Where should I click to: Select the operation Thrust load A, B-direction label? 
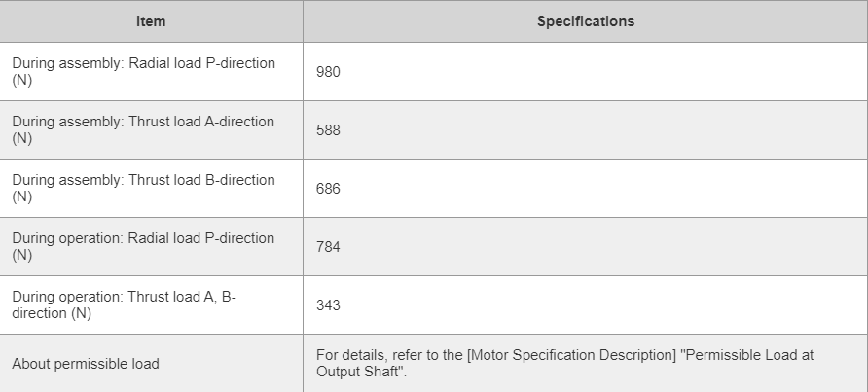click(124, 304)
